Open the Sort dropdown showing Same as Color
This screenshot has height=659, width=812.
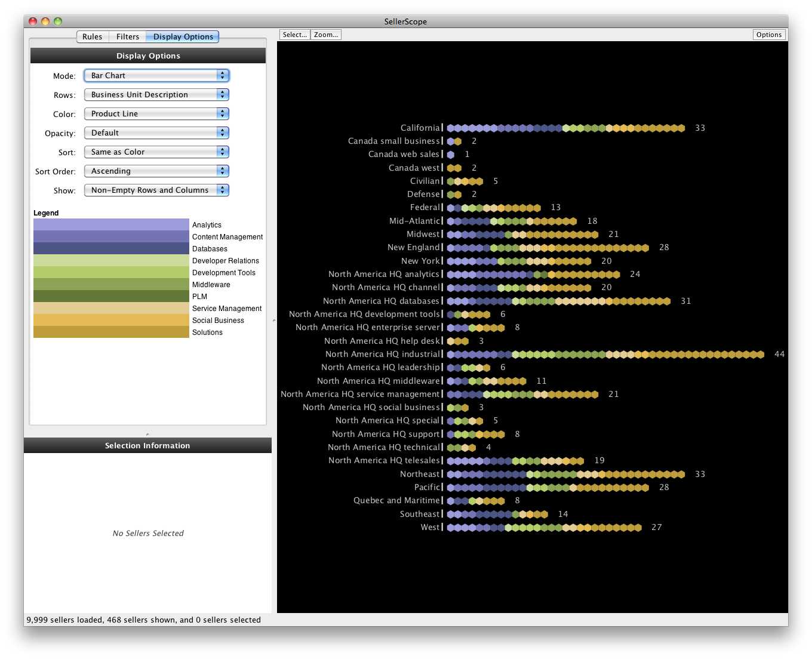(156, 152)
